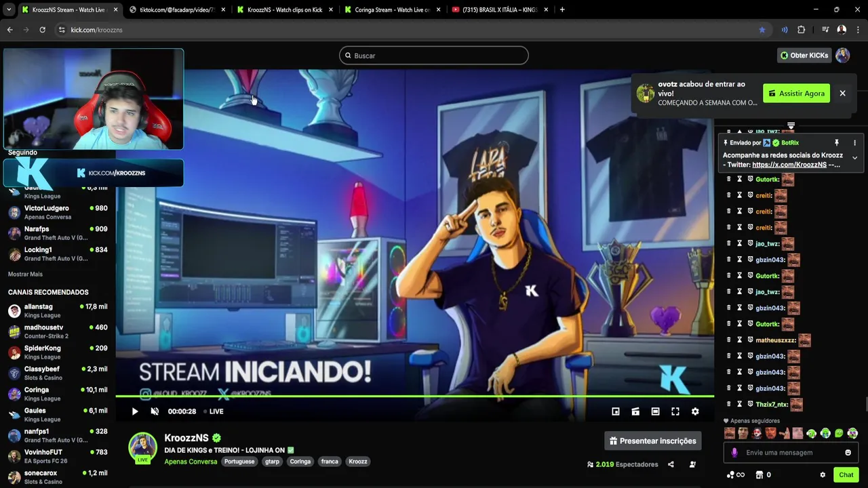Switch to KroozzNS Watch clips tab
The width and height of the screenshot is (868, 488).
[283, 9]
